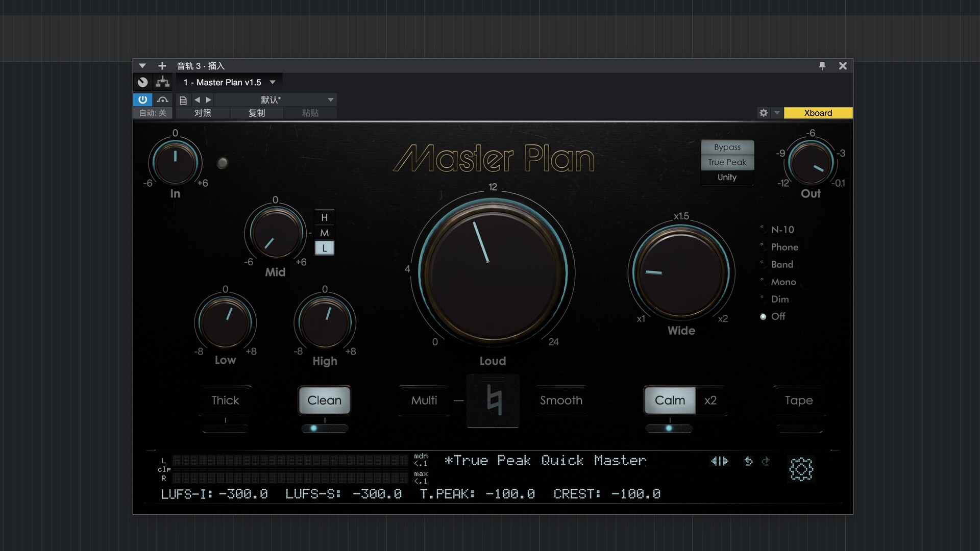Click the preset left-right arrows icon in display
The image size is (980, 551).
click(720, 461)
